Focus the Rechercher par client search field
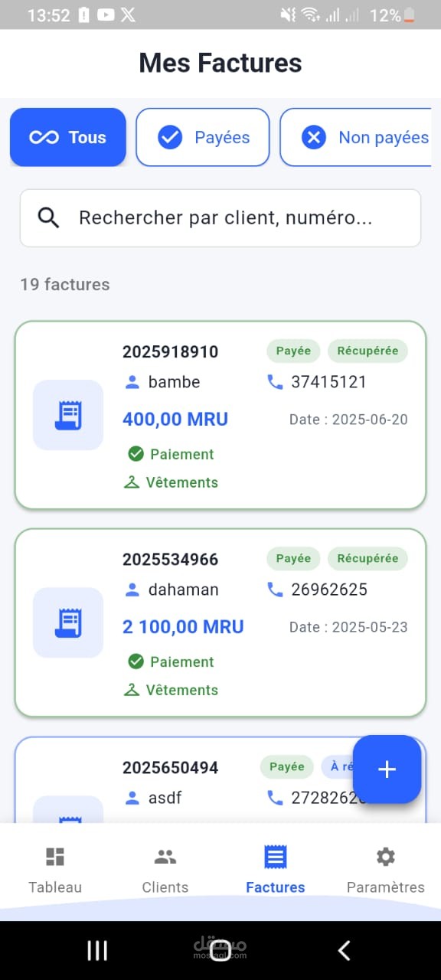 220,218
